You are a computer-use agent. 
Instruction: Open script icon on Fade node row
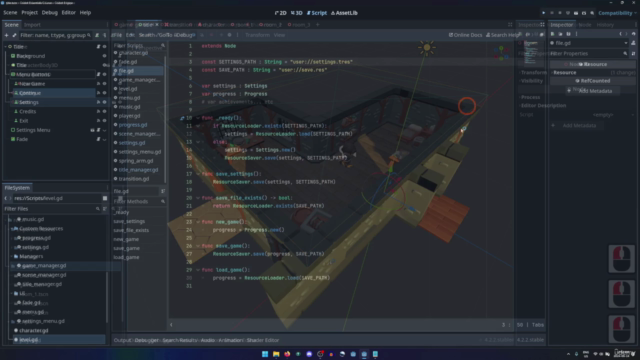98,139
